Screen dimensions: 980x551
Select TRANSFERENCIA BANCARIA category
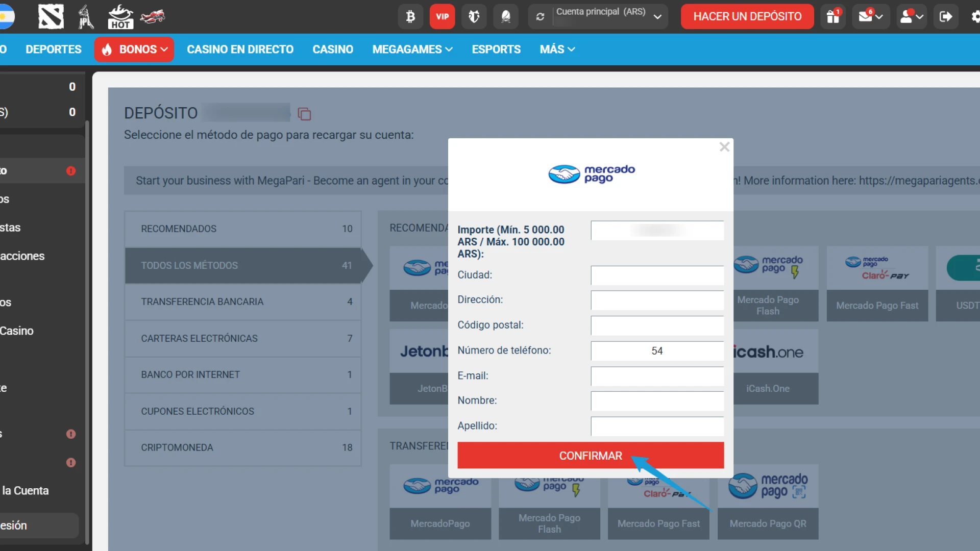coord(243,302)
